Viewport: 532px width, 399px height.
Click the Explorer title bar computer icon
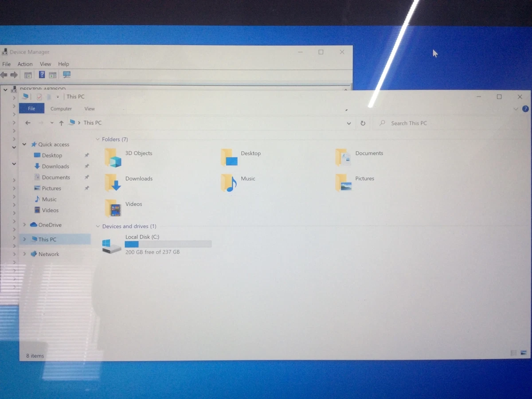click(x=26, y=96)
